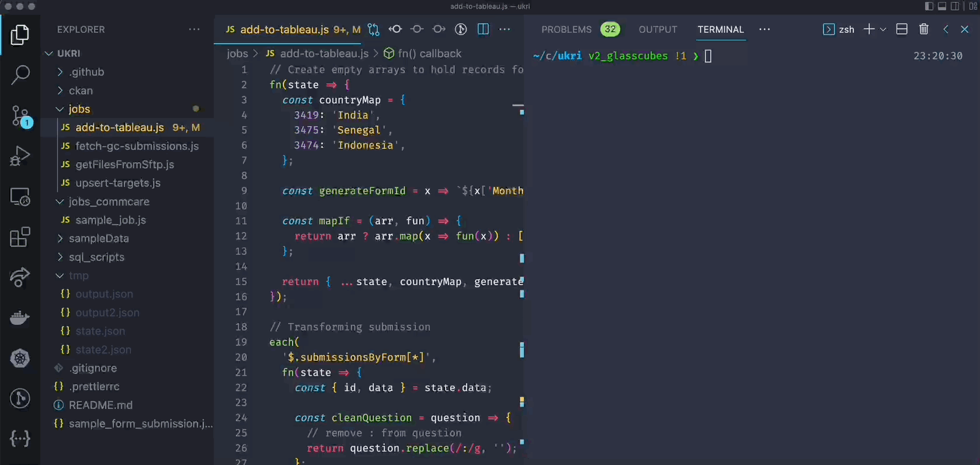This screenshot has width=980, height=465.
Task: Open the Kubernetes view
Action: point(20,358)
